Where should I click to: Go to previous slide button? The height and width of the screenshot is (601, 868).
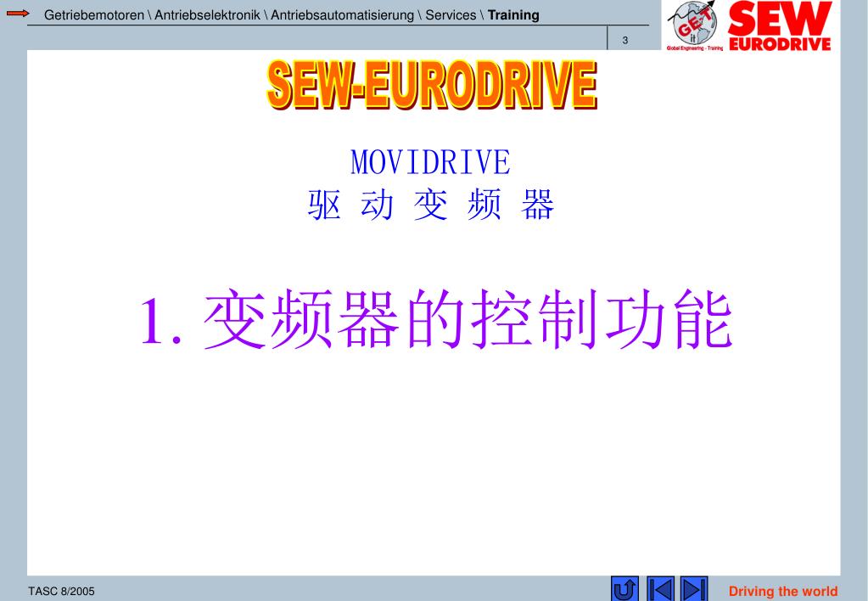pyautogui.click(x=660, y=589)
